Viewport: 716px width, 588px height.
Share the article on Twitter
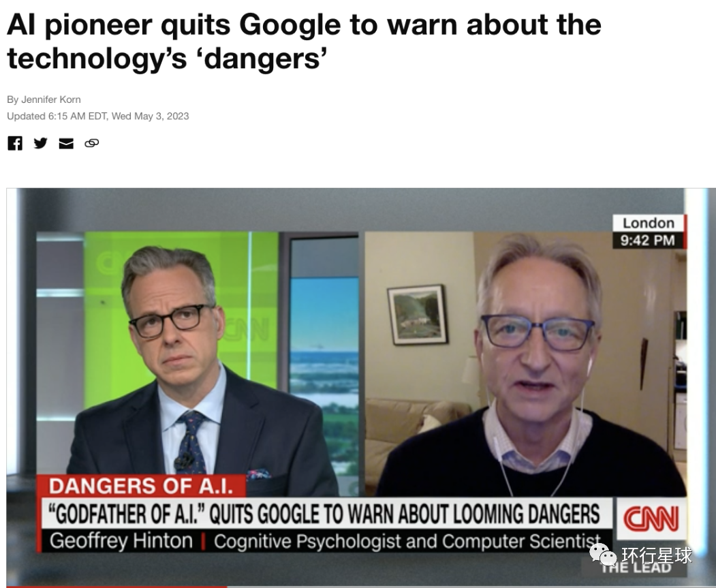pos(40,143)
